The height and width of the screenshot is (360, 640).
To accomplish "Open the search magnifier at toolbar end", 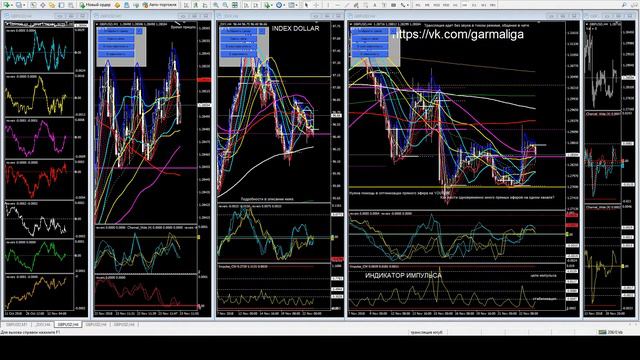I will (x=624, y=4).
